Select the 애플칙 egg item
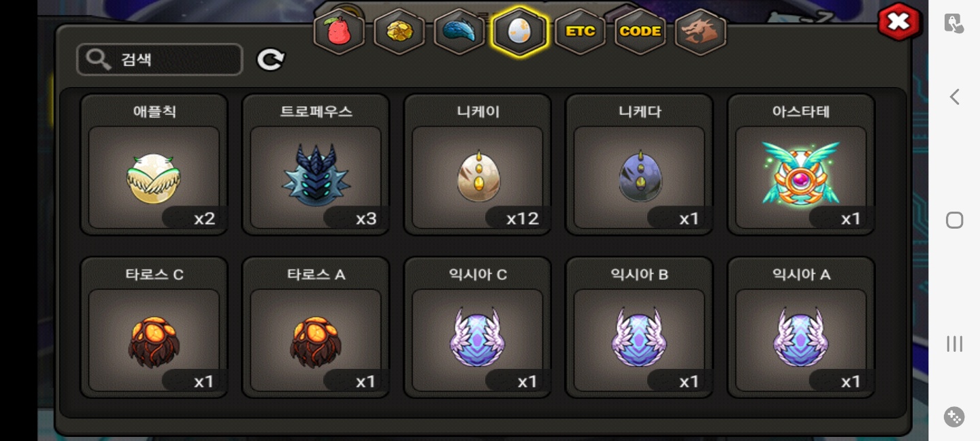 pyautogui.click(x=154, y=165)
